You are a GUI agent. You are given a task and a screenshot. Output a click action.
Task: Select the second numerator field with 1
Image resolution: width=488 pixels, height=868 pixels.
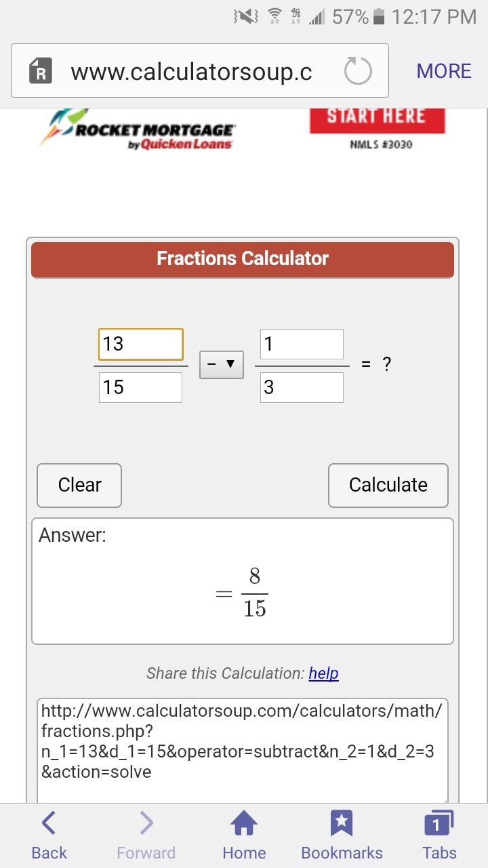pos(302,344)
